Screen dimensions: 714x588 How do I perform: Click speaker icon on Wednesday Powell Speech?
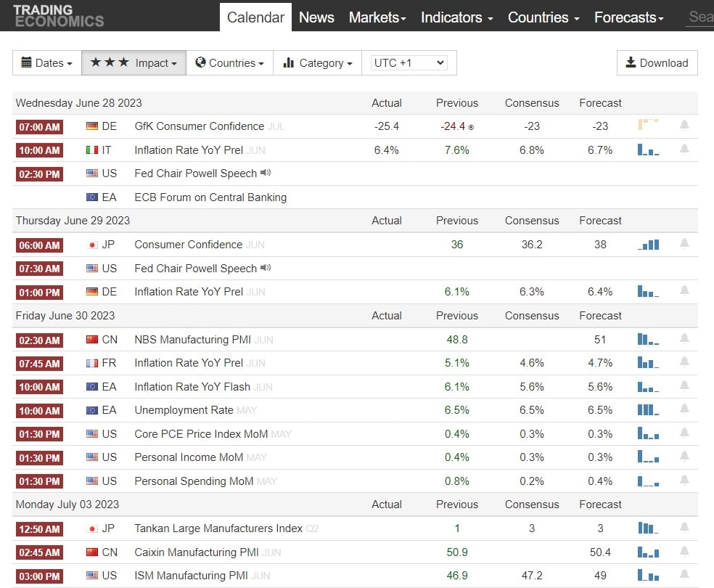[266, 173]
